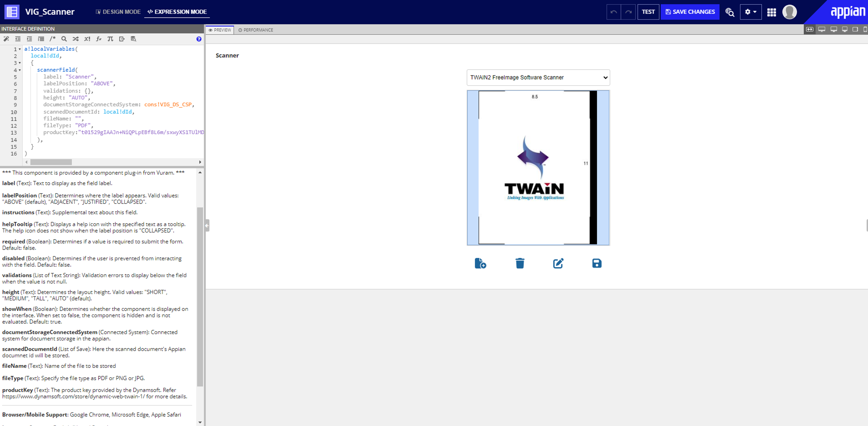
Task: Click the "AUTO" height value on line 8
Action: pyautogui.click(x=78, y=98)
